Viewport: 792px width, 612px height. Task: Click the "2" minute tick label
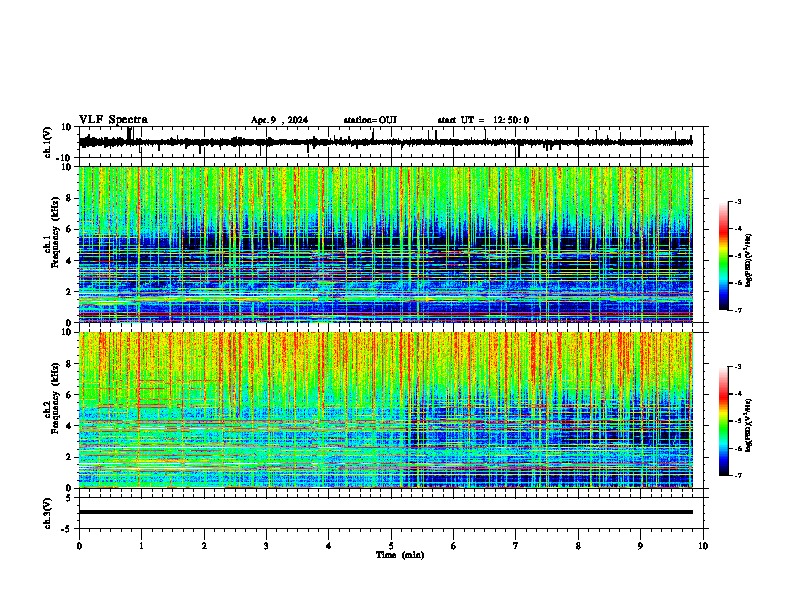[x=204, y=546]
